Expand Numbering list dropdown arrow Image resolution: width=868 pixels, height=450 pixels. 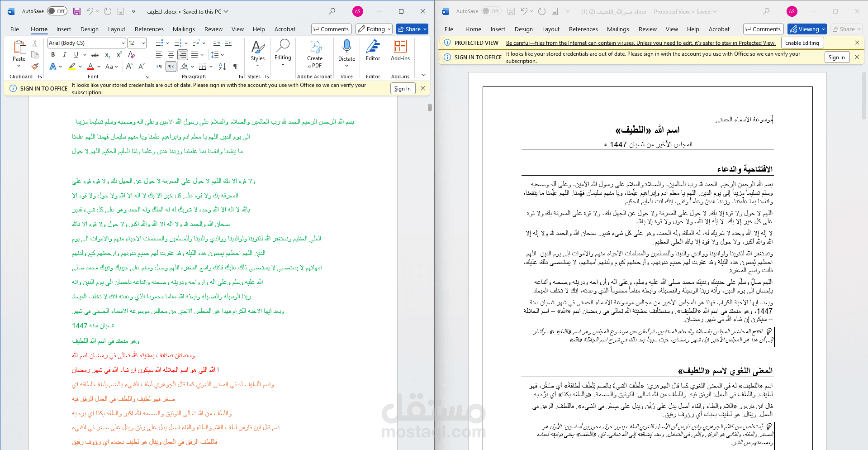[186, 43]
